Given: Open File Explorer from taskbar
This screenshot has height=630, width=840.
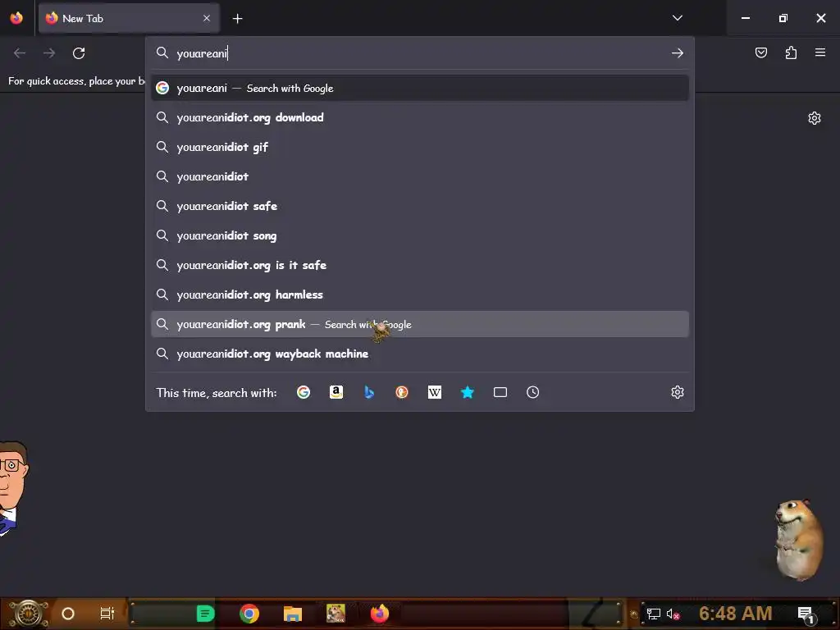Looking at the screenshot, I should [x=293, y=614].
